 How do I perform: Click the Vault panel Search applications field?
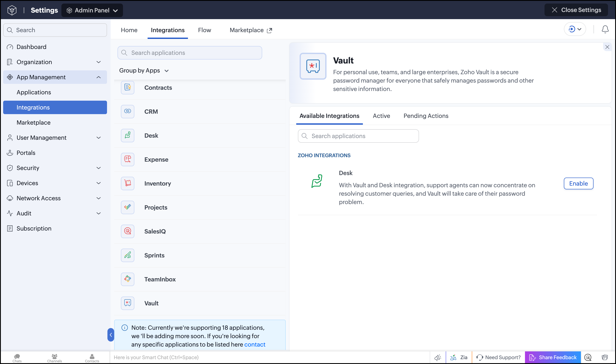click(x=358, y=136)
